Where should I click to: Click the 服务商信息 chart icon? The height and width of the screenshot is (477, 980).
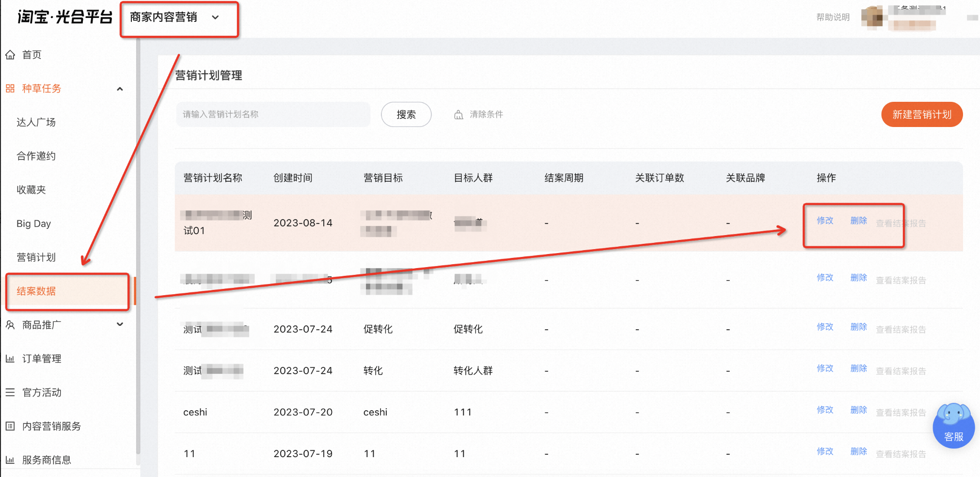pos(10,460)
